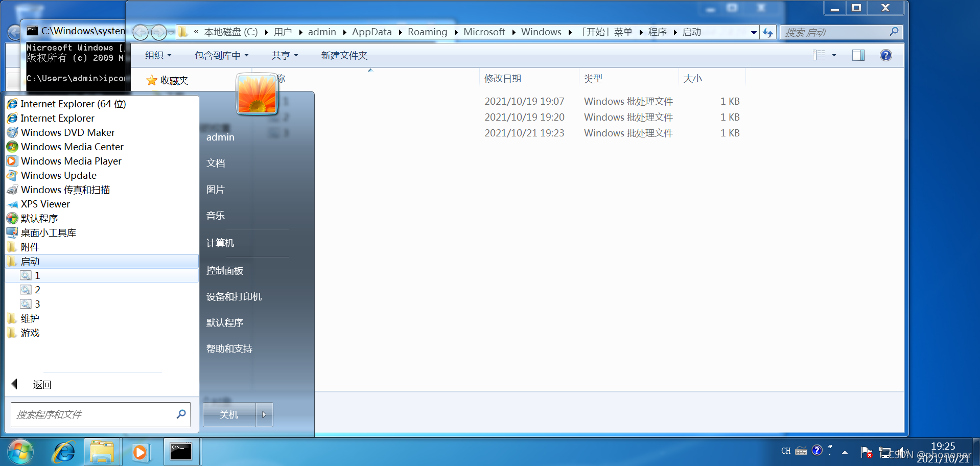
Task: Open 默认程序 in the program list
Action: pos(33,218)
